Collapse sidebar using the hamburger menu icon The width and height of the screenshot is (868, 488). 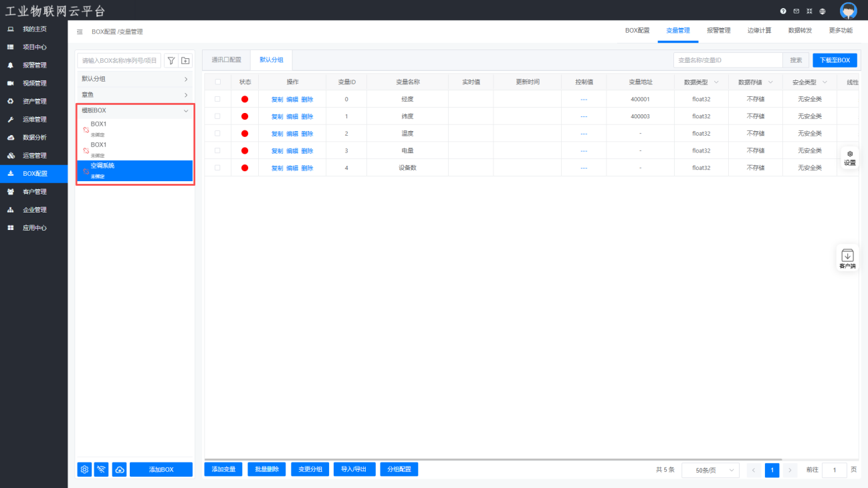coord(80,31)
